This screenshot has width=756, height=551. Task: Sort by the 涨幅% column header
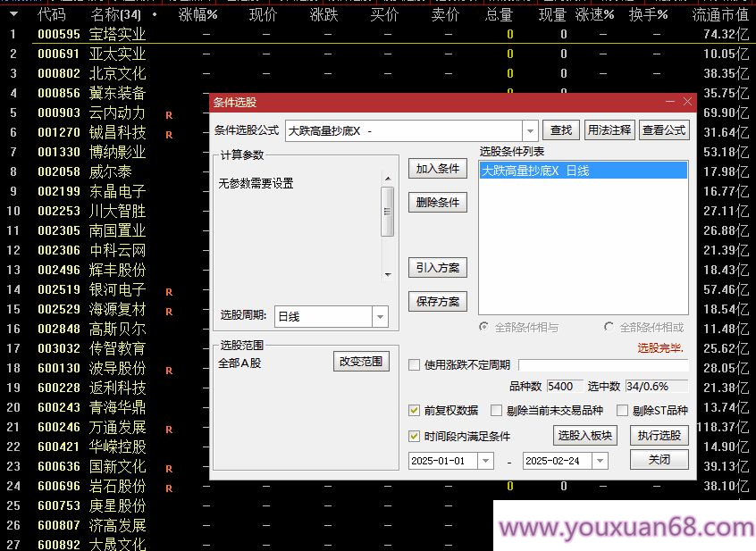point(197,15)
